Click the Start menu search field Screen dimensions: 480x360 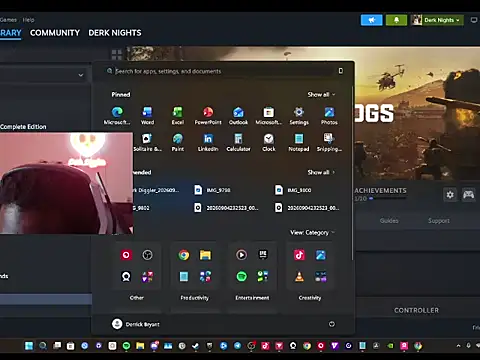pyautogui.click(x=220, y=71)
